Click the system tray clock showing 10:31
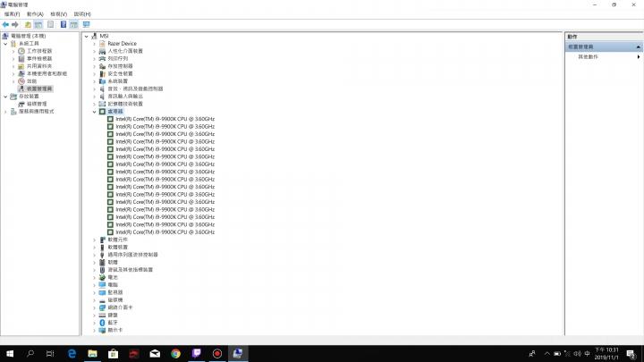Image resolution: width=644 pixels, height=362 pixels. tap(606, 353)
